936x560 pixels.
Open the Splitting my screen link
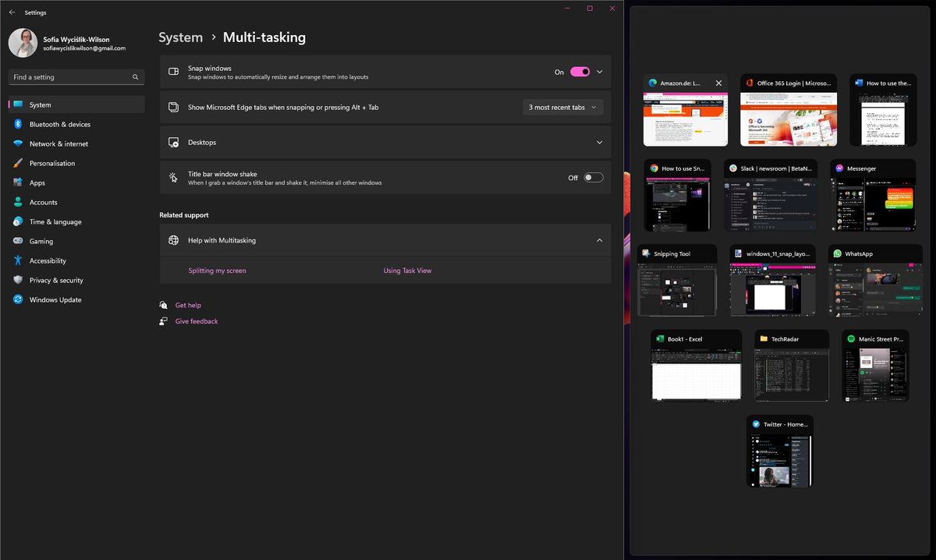[x=216, y=270]
